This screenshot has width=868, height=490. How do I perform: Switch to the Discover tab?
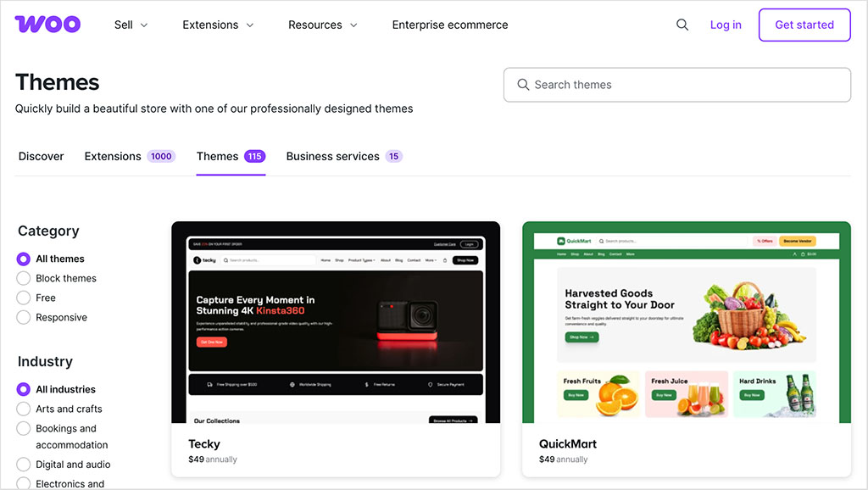point(42,156)
